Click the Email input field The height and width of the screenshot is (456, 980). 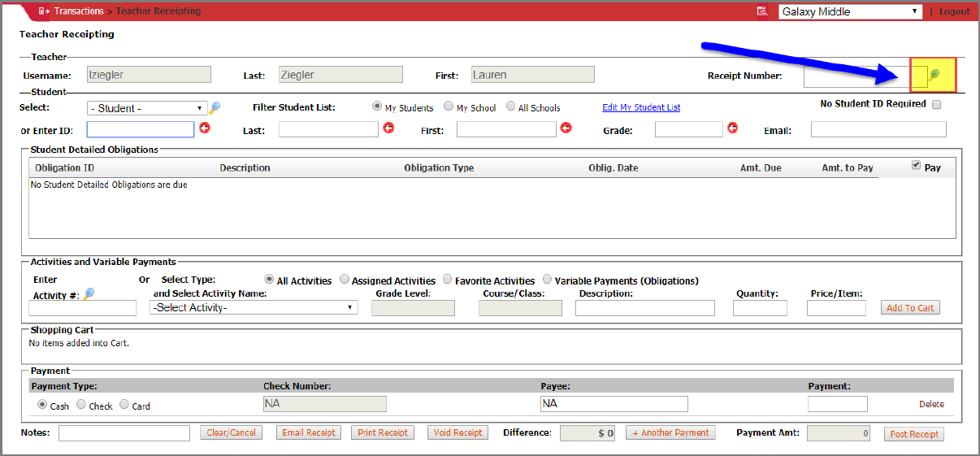click(878, 129)
